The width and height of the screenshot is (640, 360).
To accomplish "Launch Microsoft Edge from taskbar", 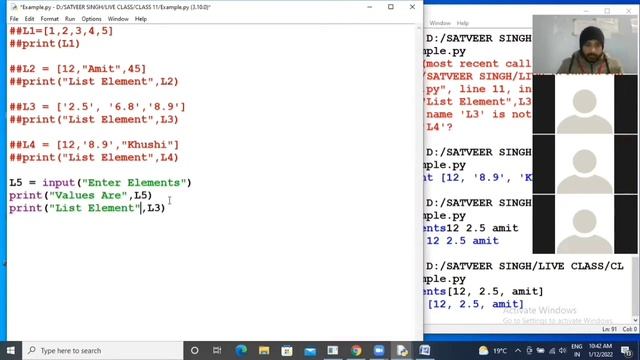I will pos(241,351).
